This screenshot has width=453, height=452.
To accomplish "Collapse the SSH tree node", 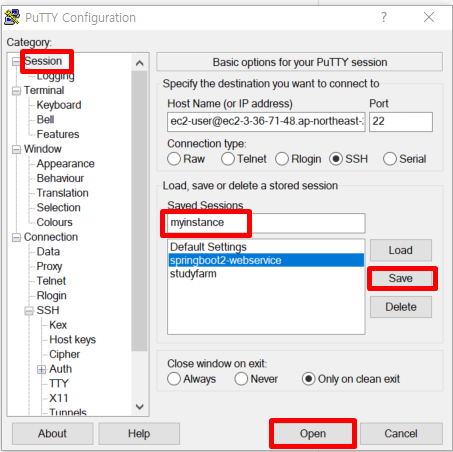I will [29, 311].
